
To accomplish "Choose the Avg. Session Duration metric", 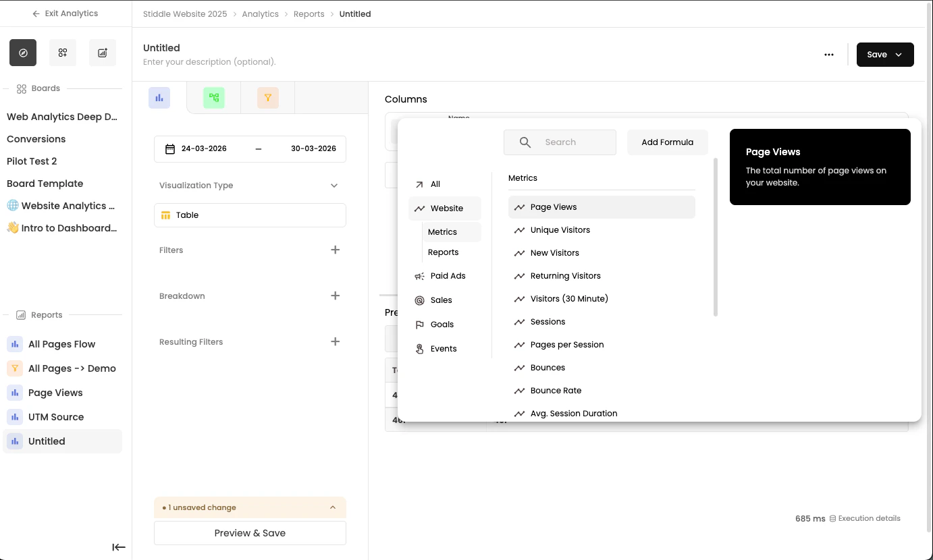I will point(602,414).
